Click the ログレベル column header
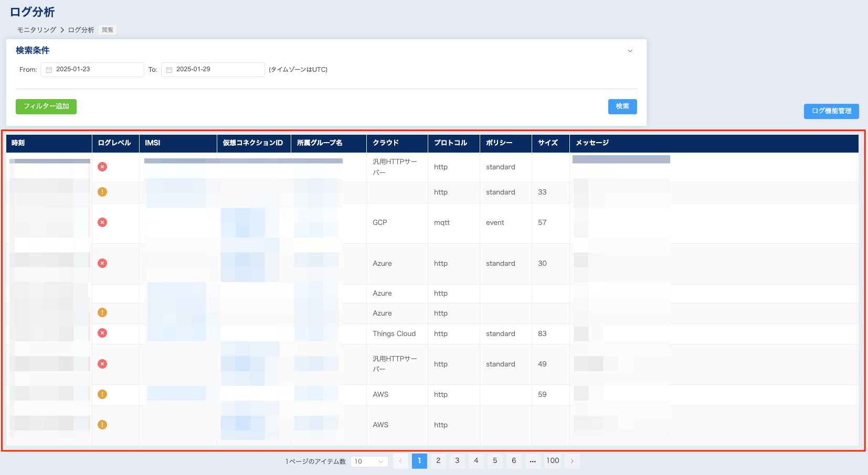The height and width of the screenshot is (475, 868). (x=114, y=143)
